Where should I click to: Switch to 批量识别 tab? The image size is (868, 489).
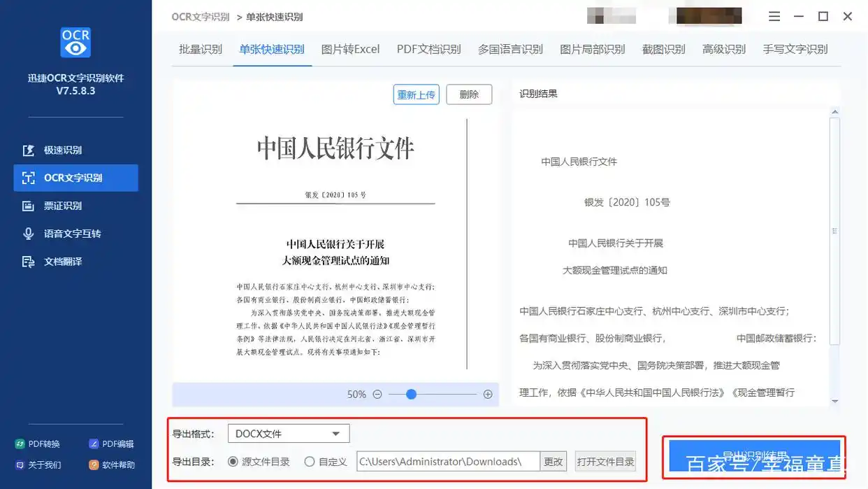tap(201, 49)
